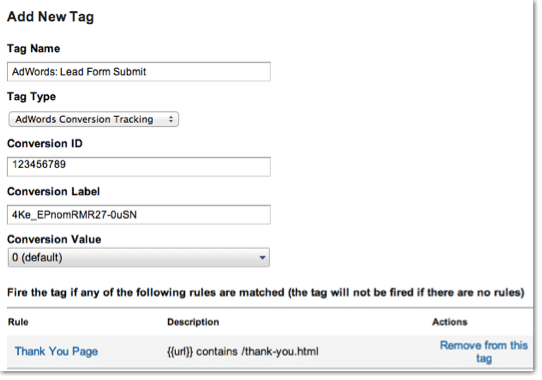Select the {{url}} contains /thank-you.html description
The height and width of the screenshot is (380, 542).
(243, 352)
